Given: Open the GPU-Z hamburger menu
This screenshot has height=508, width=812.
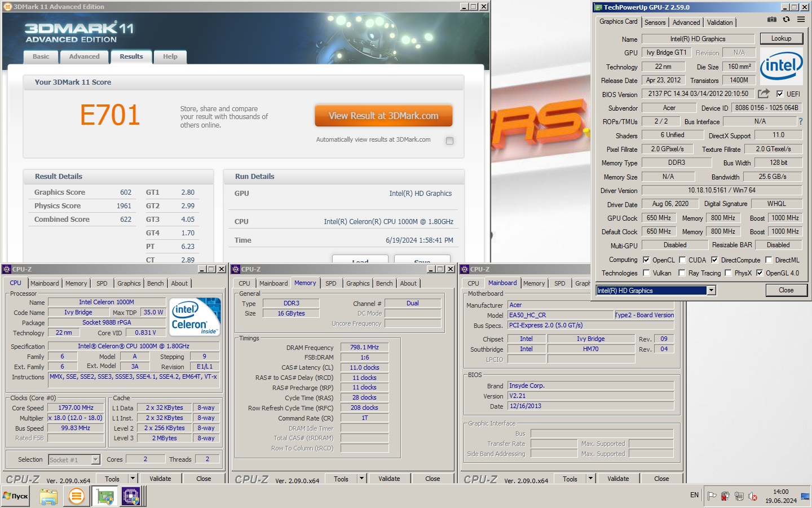Looking at the screenshot, I should coord(801,20).
